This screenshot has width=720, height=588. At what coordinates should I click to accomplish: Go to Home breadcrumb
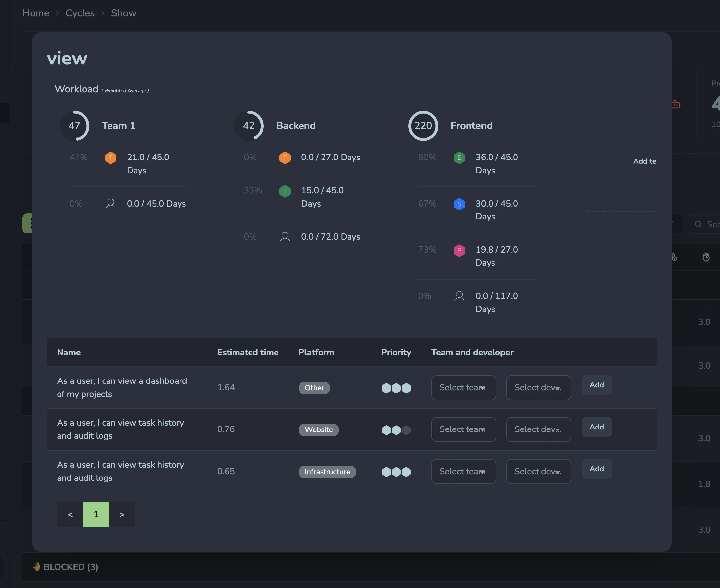[x=36, y=13]
